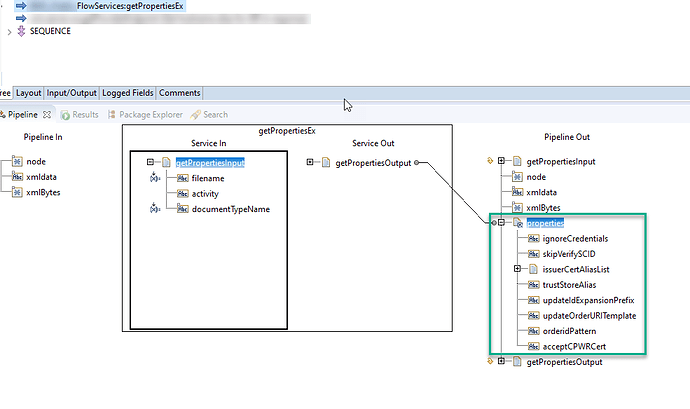Click the getPropertiesInput document icon in Service In
This screenshot has width=690, height=409.
[x=166, y=162]
